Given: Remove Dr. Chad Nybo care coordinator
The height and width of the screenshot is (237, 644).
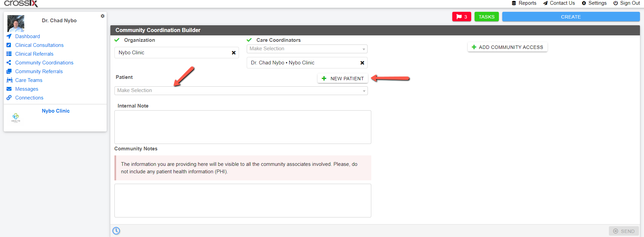Looking at the screenshot, I should pyautogui.click(x=362, y=63).
